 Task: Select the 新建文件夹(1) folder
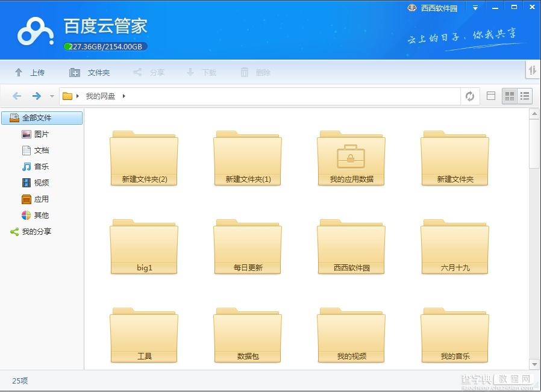click(x=248, y=158)
